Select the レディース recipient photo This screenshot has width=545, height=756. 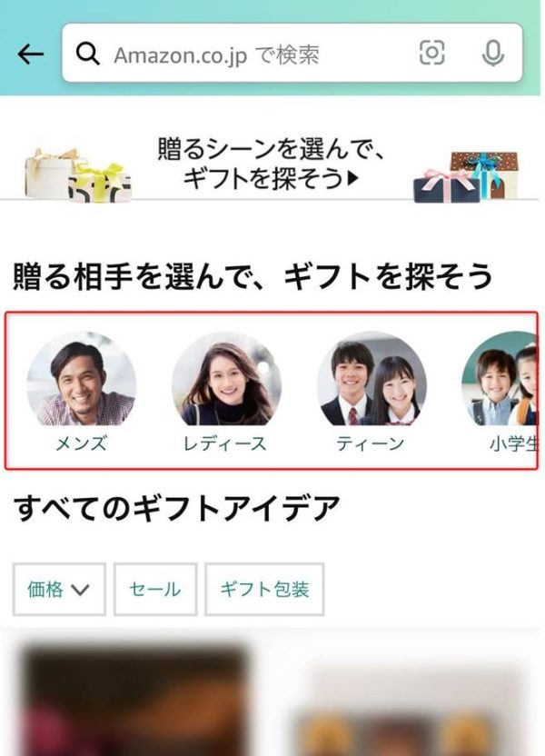(226, 379)
